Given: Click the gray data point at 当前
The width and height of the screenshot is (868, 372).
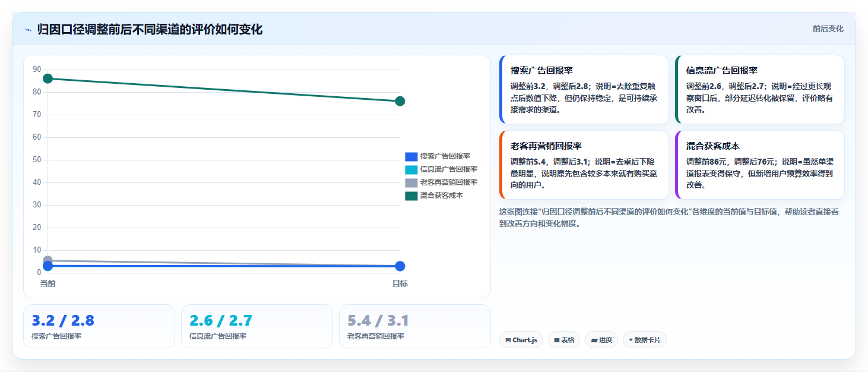Looking at the screenshot, I should 48,260.
